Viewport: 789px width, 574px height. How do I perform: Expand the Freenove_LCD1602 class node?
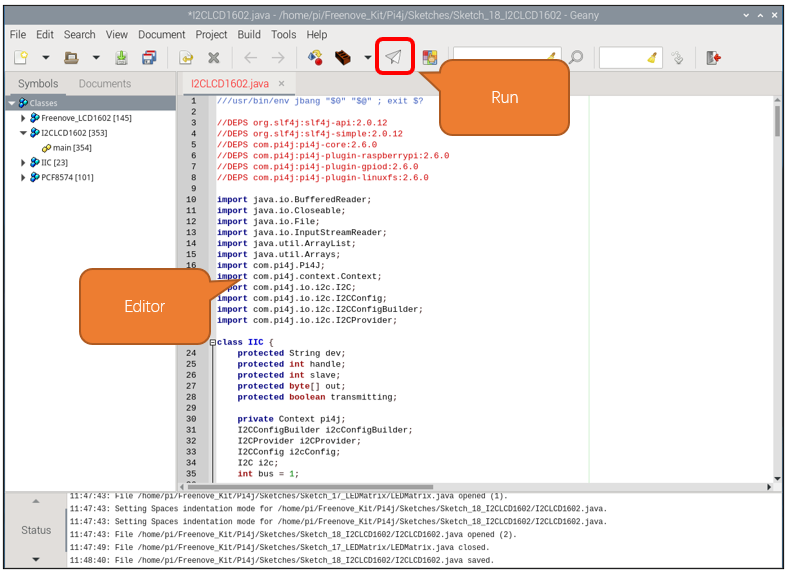[23, 118]
